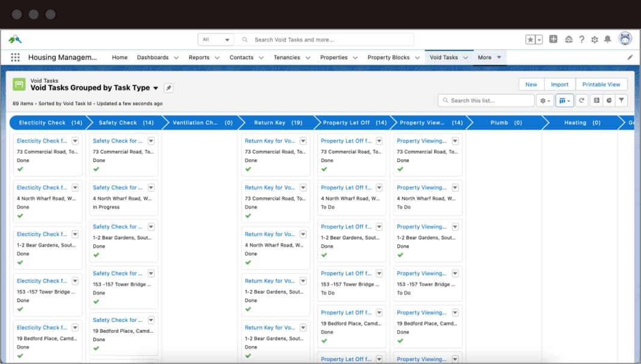Click the app logo in top left
The width and height of the screenshot is (641, 364).
click(15, 39)
